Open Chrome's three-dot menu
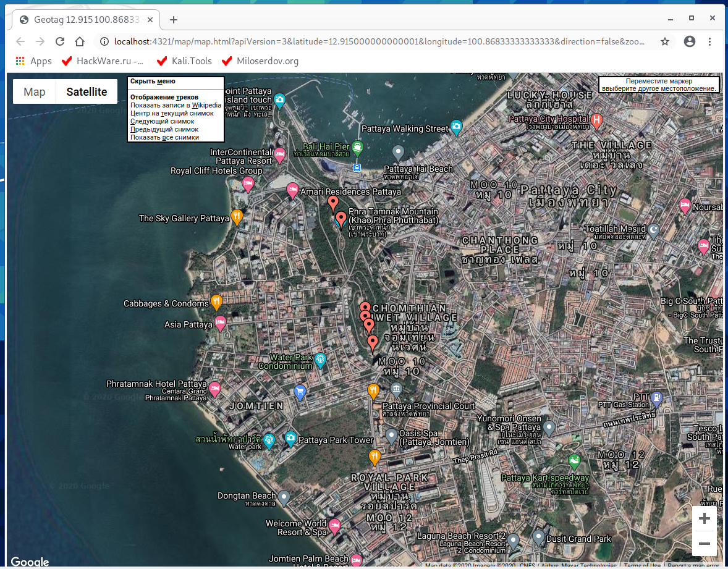Screen dimensions: 728x569 [709, 41]
